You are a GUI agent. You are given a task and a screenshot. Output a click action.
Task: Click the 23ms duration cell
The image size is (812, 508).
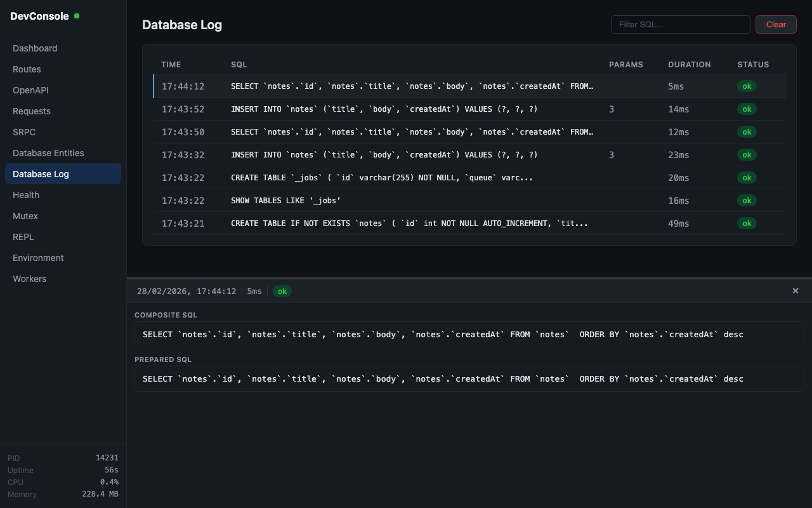pos(679,155)
